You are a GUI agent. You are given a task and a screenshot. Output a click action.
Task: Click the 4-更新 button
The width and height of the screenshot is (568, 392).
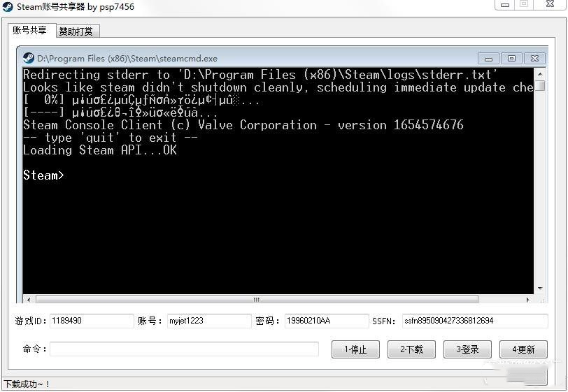pyautogui.click(x=523, y=349)
